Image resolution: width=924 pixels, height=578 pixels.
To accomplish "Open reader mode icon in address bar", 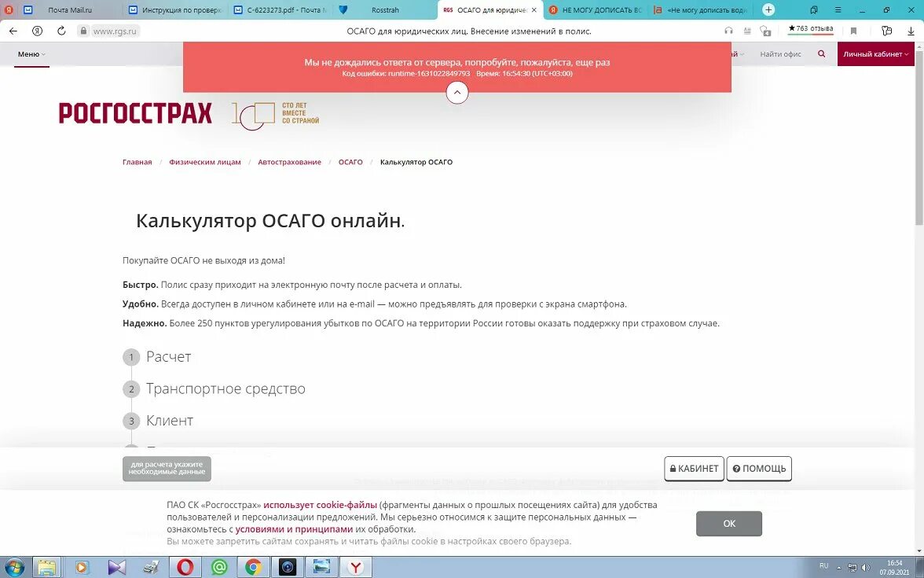I will (x=747, y=31).
